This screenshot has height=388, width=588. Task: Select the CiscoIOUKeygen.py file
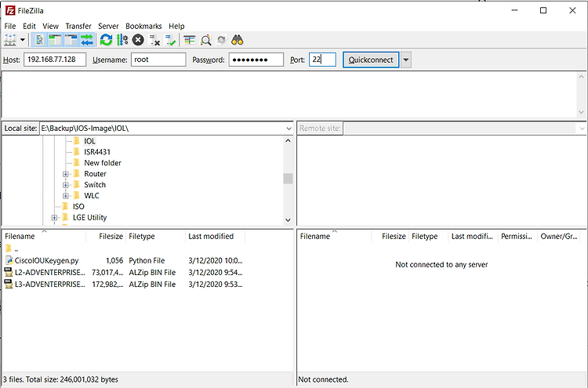click(124, 260)
